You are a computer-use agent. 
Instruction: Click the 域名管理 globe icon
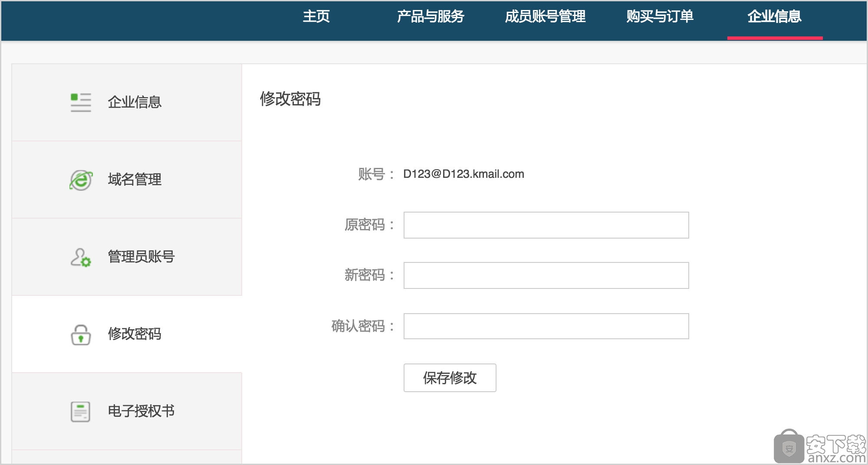click(x=81, y=180)
